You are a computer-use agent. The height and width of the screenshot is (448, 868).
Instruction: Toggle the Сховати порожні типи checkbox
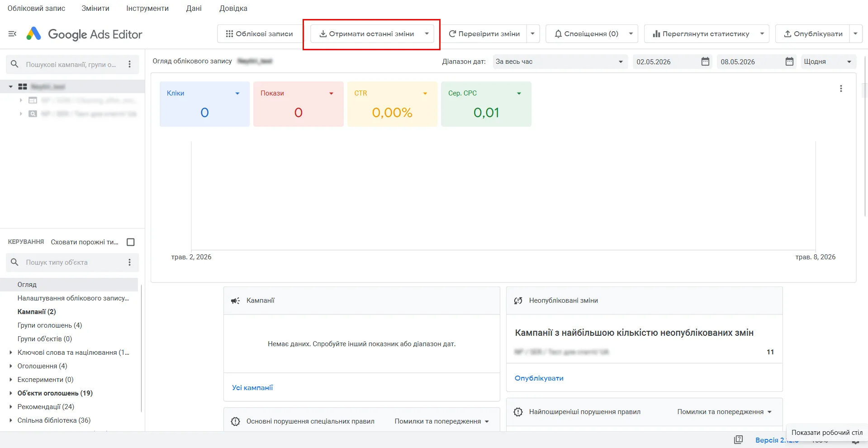click(131, 242)
